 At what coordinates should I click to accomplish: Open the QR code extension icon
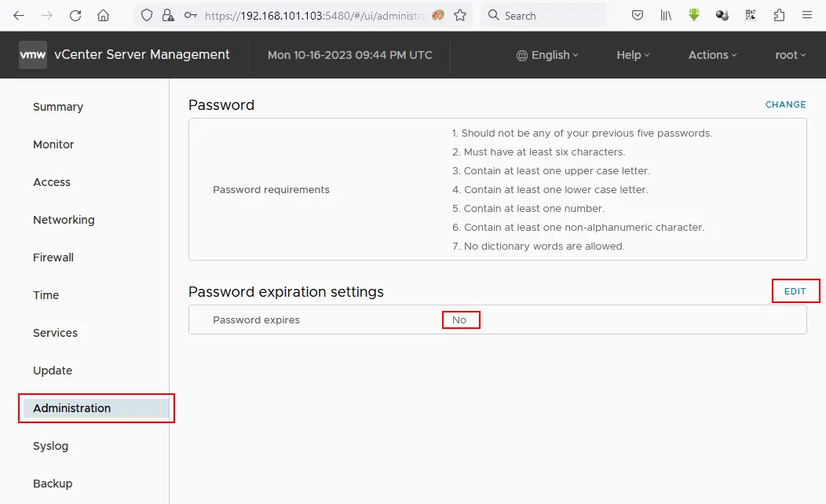click(x=751, y=15)
